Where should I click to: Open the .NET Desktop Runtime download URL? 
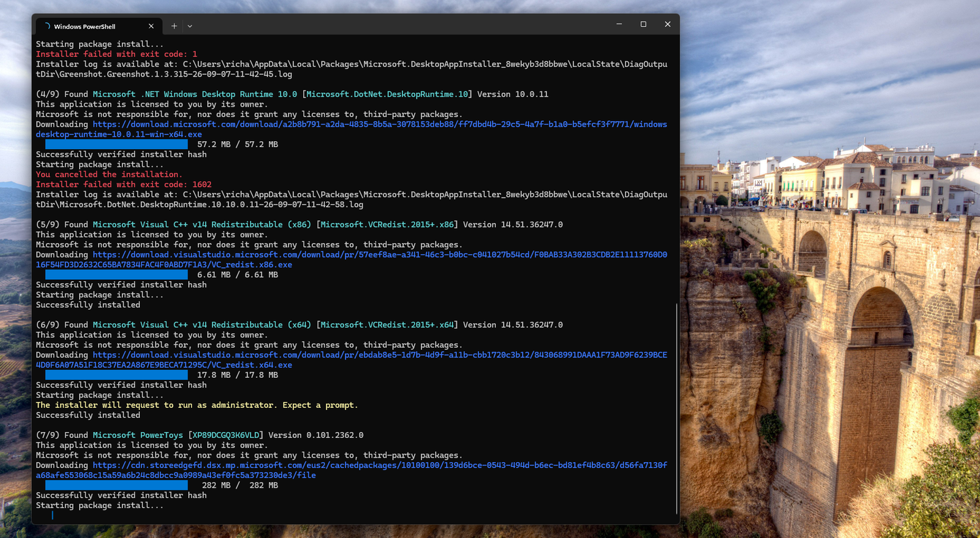351,129
